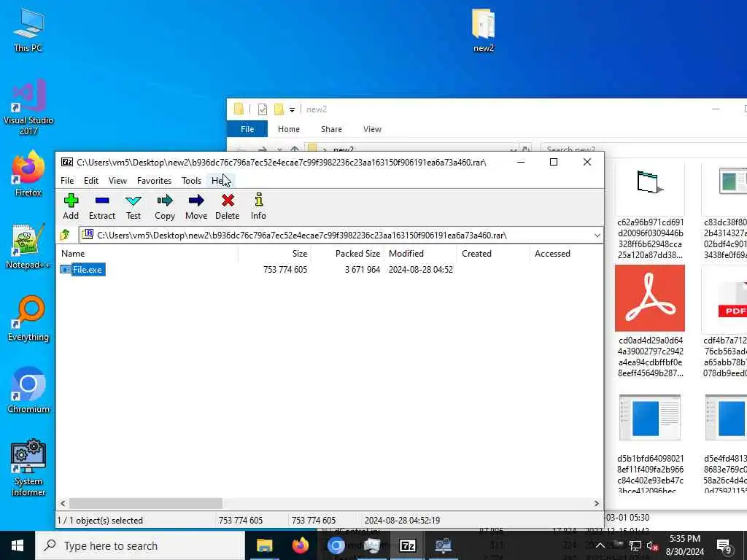
Task: Open the 7-Zip File menu
Action: click(x=67, y=181)
